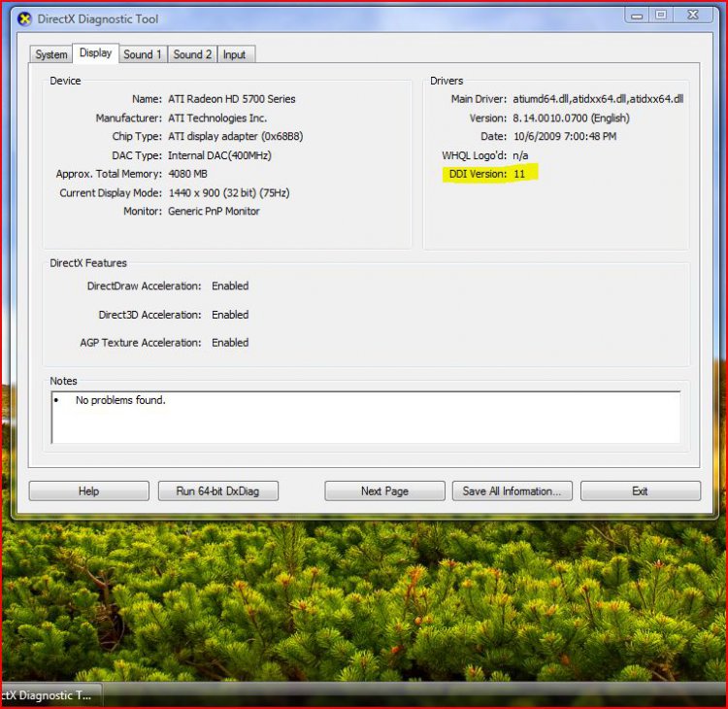Image resolution: width=728 pixels, height=709 pixels.
Task: Click chip type 'ATI display adapter (0x68B8)'
Action: (236, 136)
